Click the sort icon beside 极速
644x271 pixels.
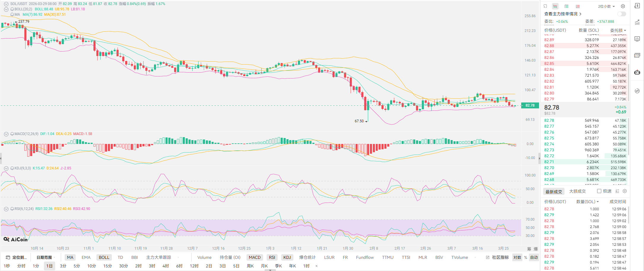tap(617, 191)
